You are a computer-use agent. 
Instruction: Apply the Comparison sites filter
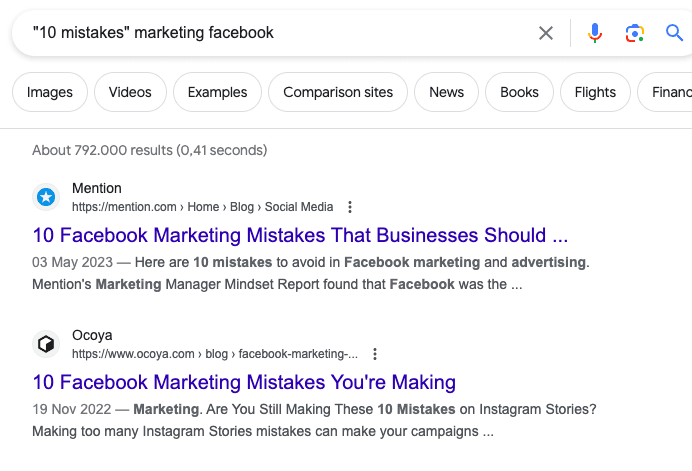pyautogui.click(x=338, y=92)
